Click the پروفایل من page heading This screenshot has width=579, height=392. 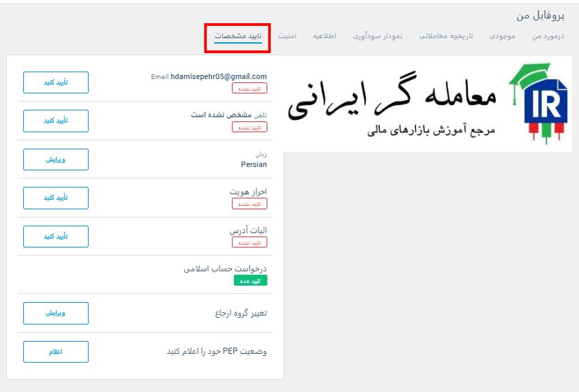click(x=540, y=16)
